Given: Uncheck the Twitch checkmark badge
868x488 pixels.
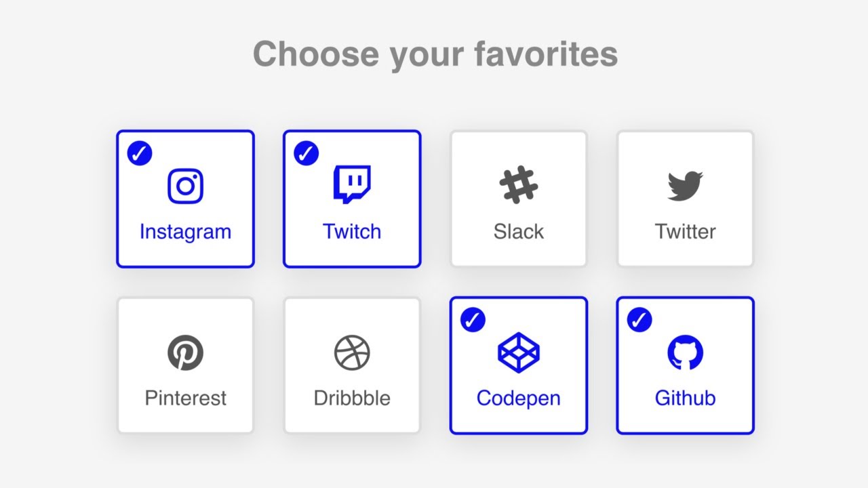Looking at the screenshot, I should click(x=307, y=153).
